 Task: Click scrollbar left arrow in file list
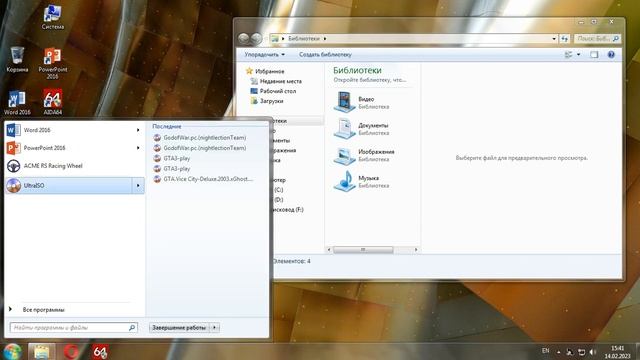329,249
